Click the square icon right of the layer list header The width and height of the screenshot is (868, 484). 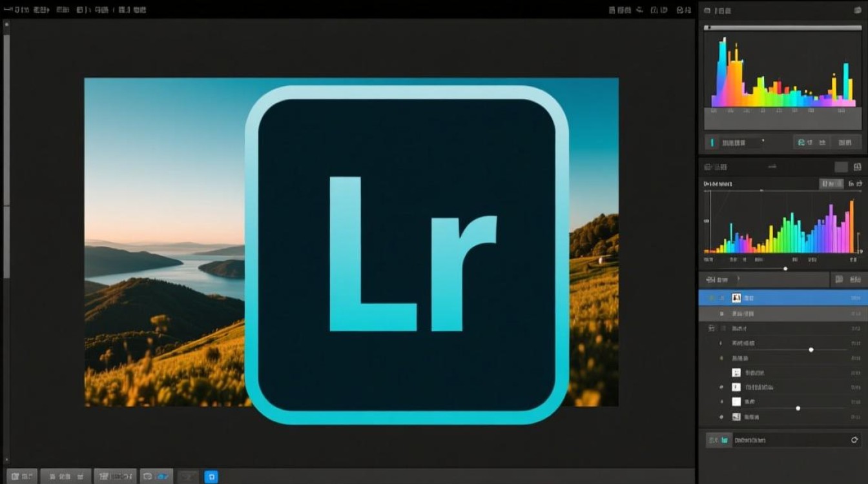click(x=839, y=279)
